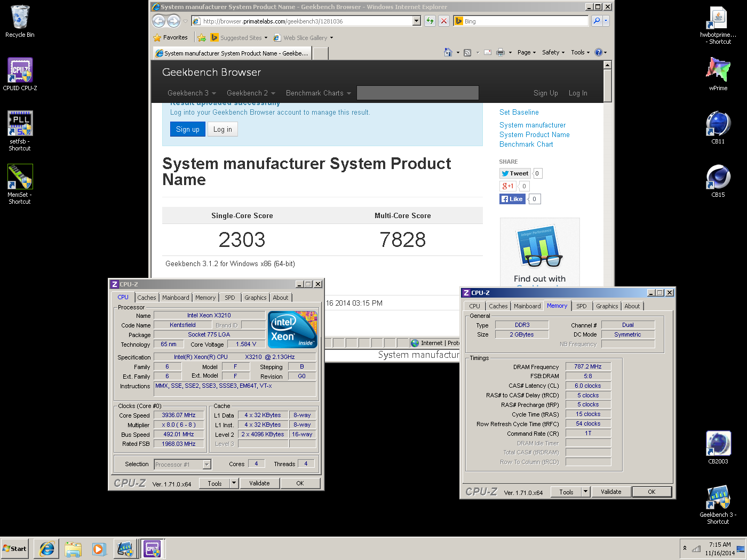Stop loading with the red X button

(444, 21)
